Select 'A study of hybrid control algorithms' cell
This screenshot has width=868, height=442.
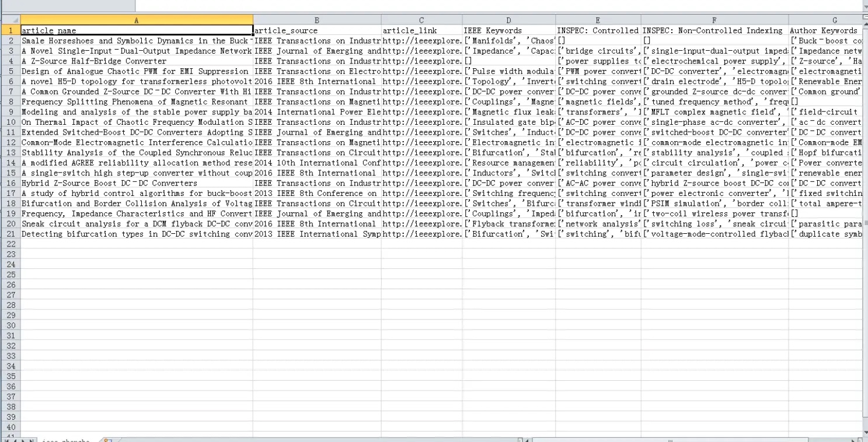coord(137,194)
